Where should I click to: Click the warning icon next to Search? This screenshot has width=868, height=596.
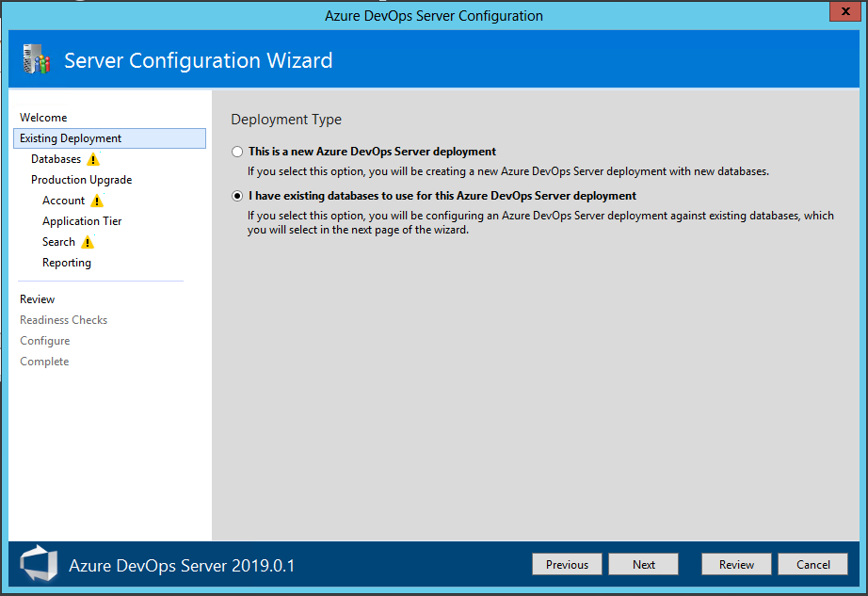(88, 243)
